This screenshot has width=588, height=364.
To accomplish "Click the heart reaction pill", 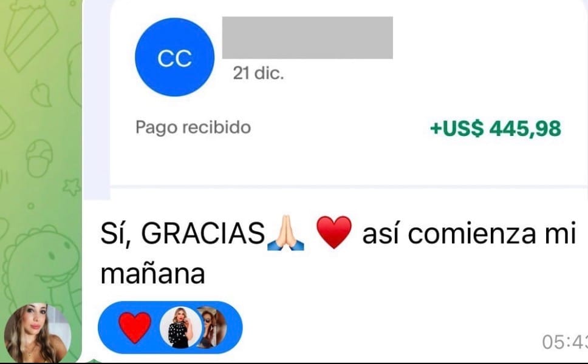I will [x=170, y=328].
